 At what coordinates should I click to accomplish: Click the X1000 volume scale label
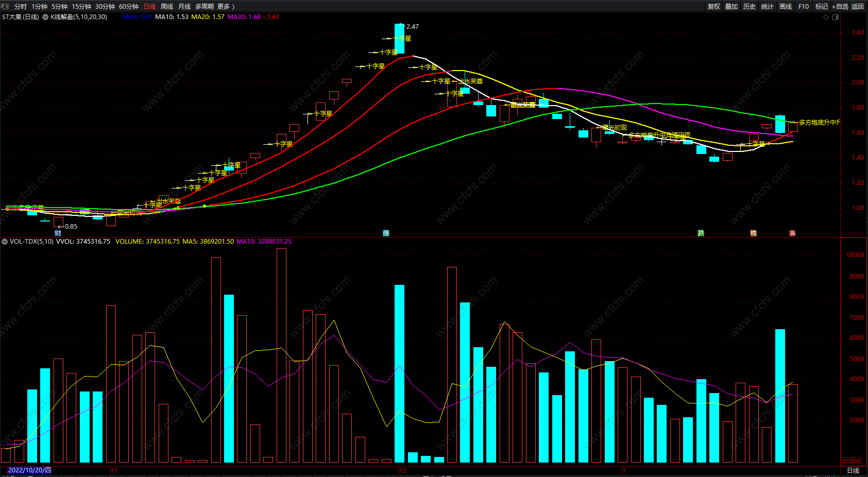click(x=851, y=461)
